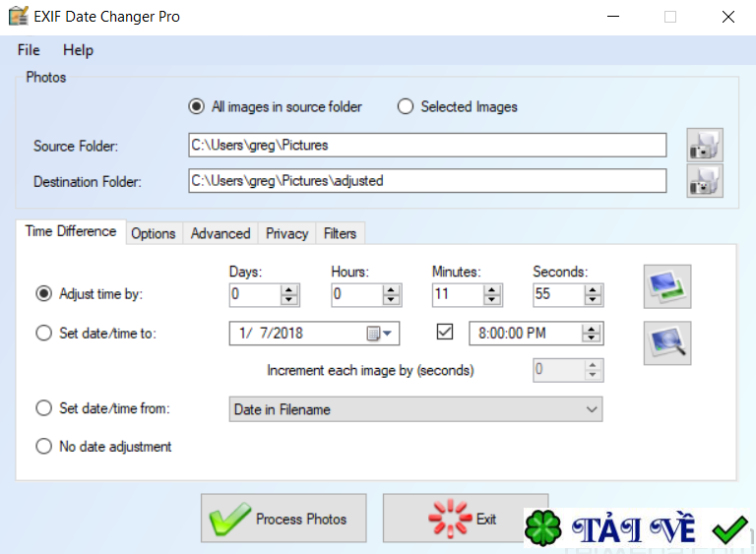Image resolution: width=756 pixels, height=554 pixels.
Task: Open the Help menu
Action: click(78, 50)
